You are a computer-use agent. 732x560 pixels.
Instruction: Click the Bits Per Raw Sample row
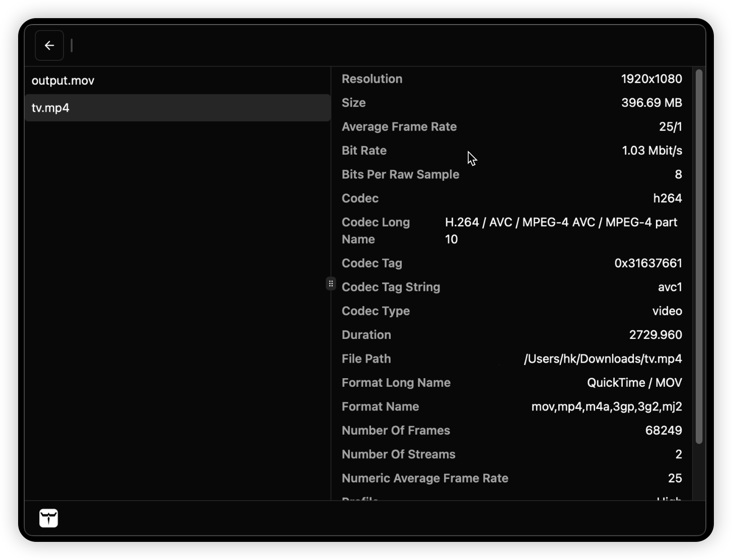(x=511, y=175)
